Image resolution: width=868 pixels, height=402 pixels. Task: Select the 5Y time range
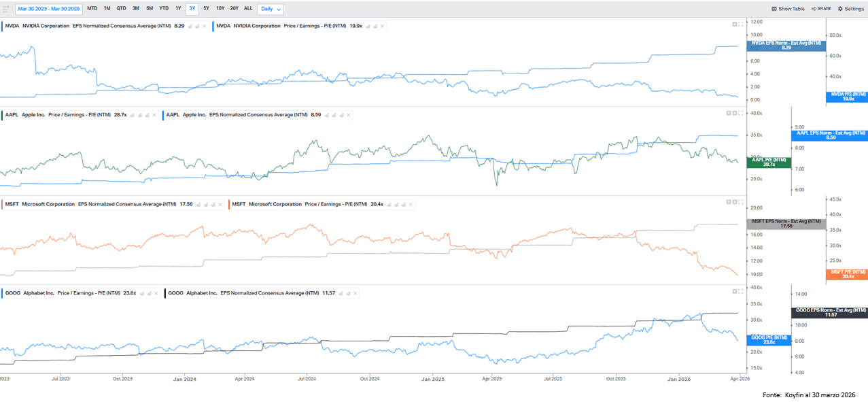pos(206,9)
